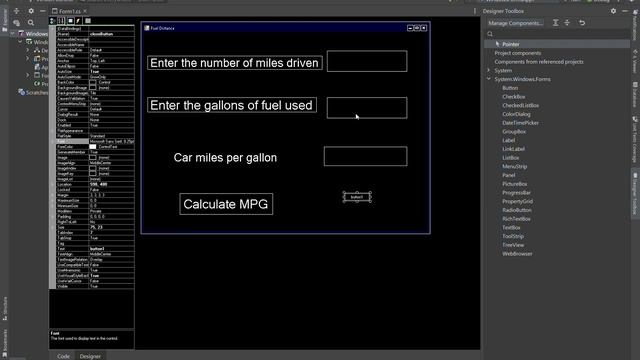Close the Form1.cs editor tab
The width and height of the screenshot is (640, 360).
[85, 11]
